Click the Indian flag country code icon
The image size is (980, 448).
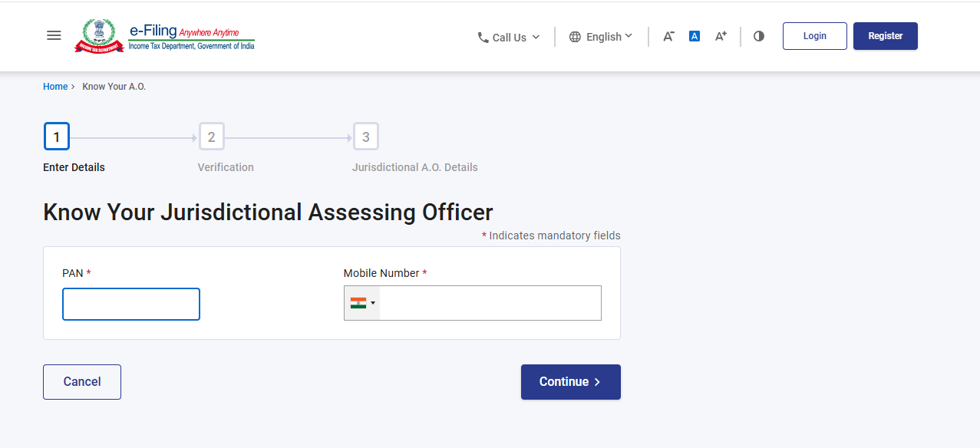point(357,302)
